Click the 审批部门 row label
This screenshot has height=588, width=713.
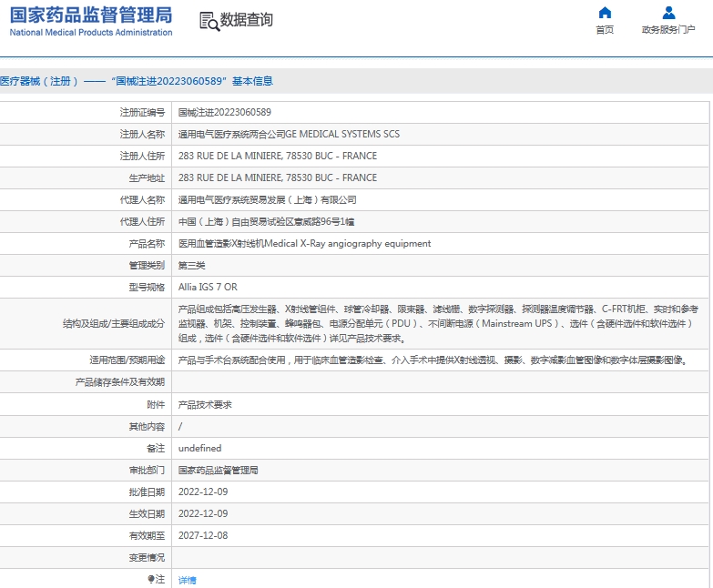(x=147, y=470)
